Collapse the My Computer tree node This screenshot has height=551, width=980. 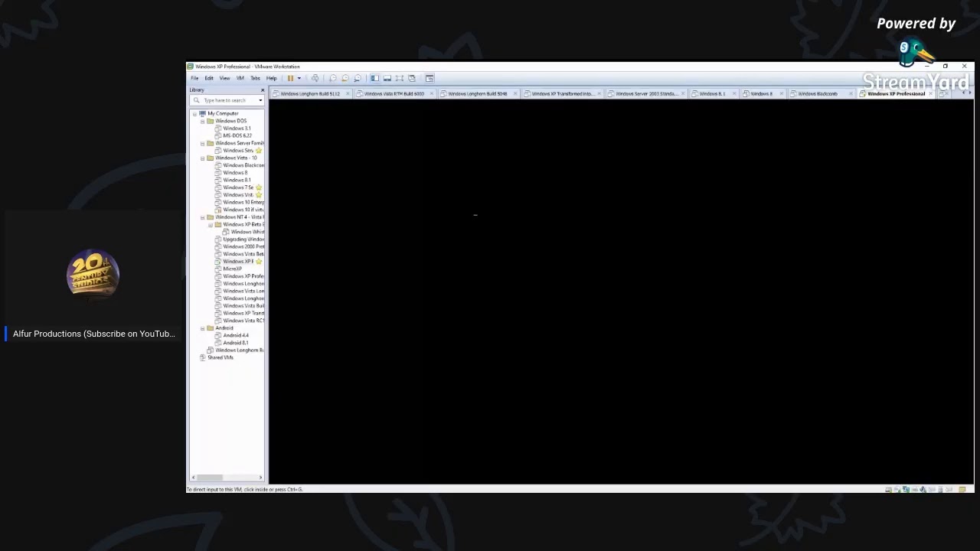pyautogui.click(x=194, y=113)
